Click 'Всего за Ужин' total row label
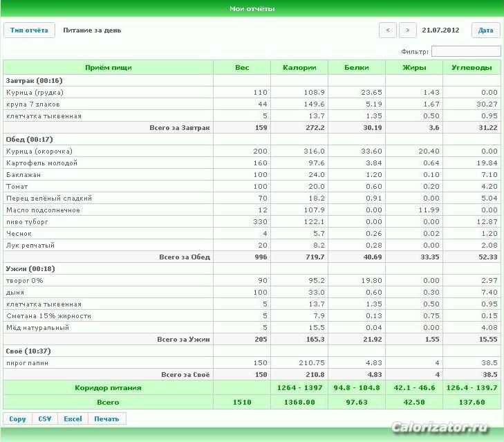Screen dimensions: 504x442 (x=183, y=340)
